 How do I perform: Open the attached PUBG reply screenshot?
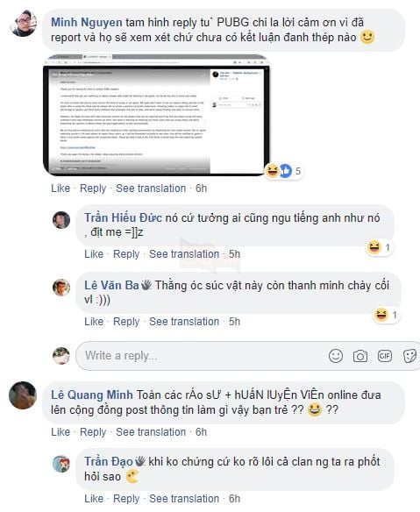pyautogui.click(x=156, y=115)
